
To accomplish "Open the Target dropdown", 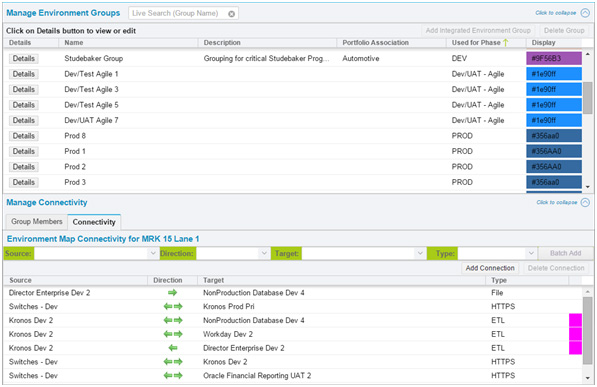I will tap(420, 253).
